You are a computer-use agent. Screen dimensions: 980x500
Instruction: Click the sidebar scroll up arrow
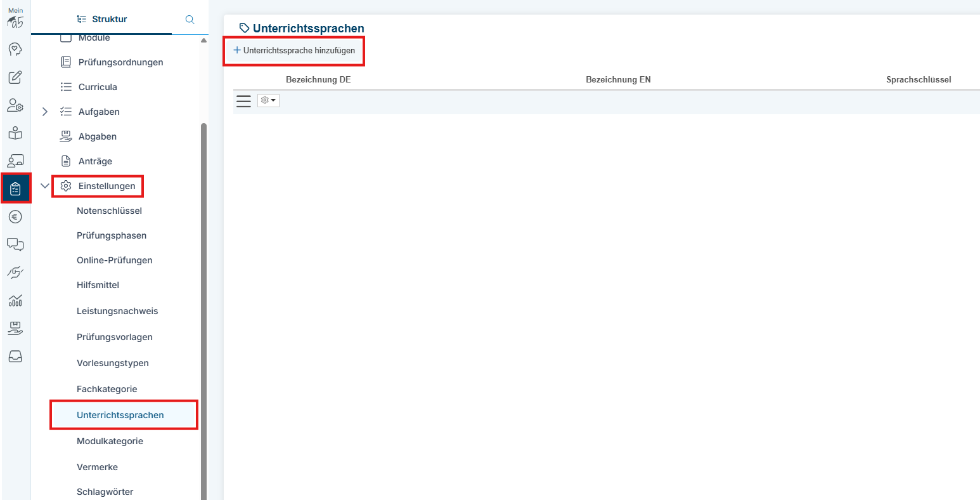coord(203,40)
